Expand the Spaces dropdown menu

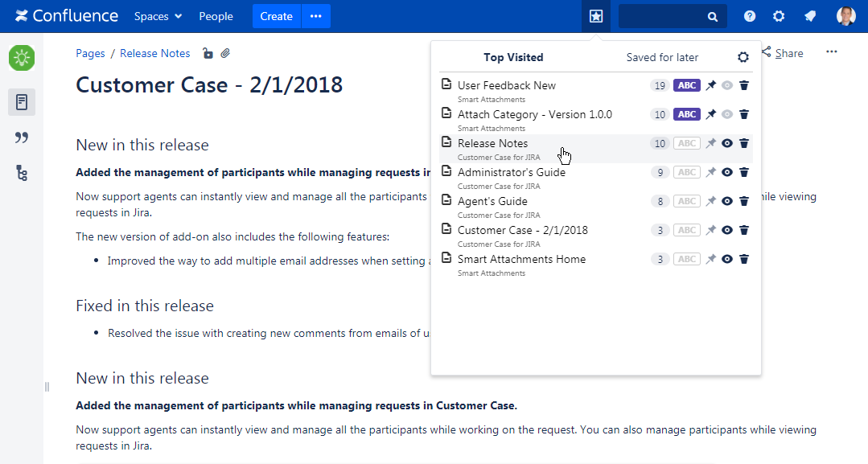coord(158,16)
